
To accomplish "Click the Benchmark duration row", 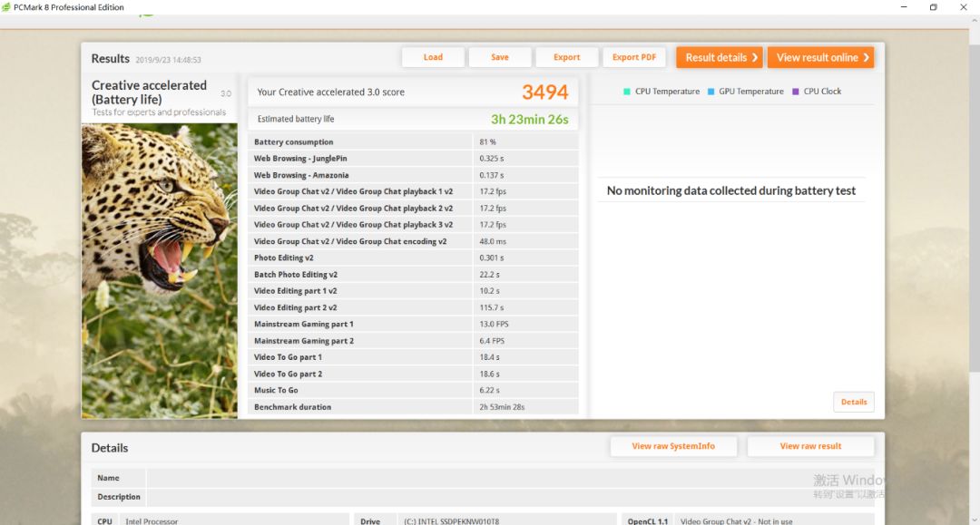I will click(x=413, y=407).
